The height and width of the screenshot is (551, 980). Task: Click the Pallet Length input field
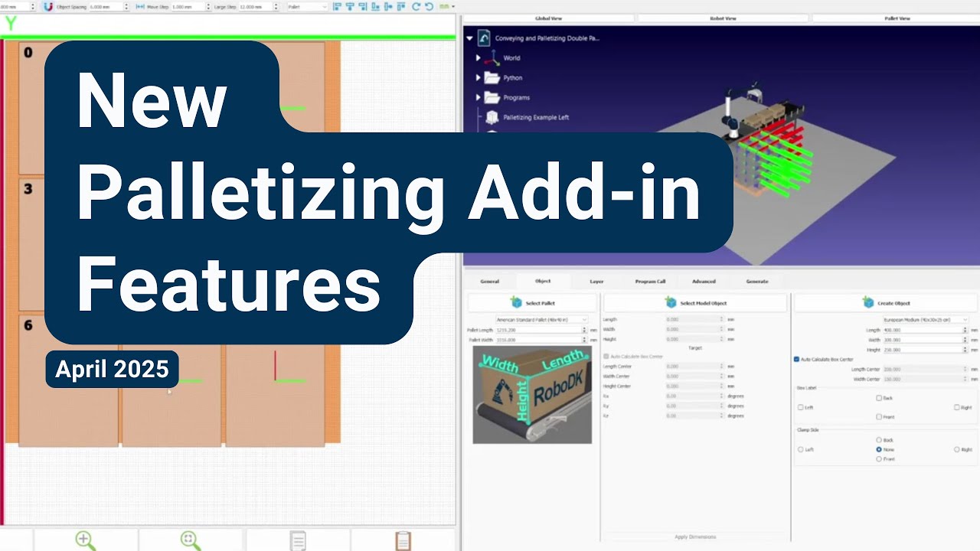coord(541,330)
